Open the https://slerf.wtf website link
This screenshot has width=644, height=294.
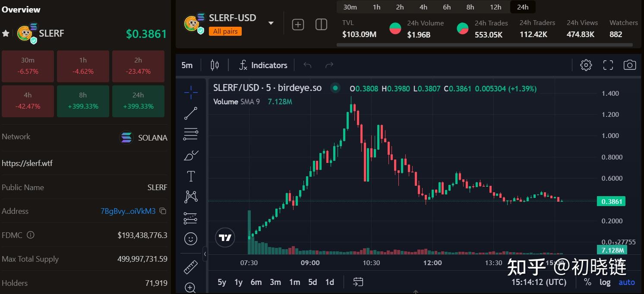point(27,163)
